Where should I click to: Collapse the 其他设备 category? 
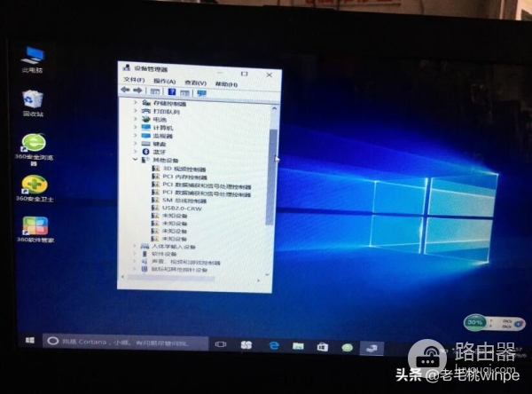pos(136,161)
